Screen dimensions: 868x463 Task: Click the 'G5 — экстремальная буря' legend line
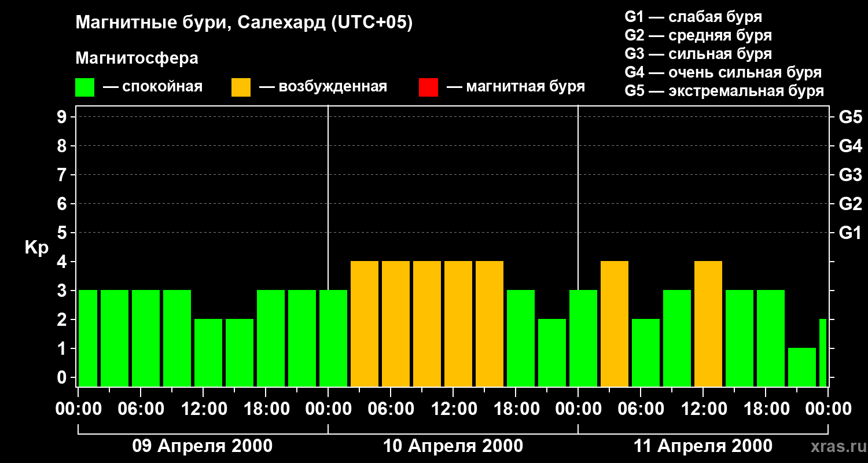click(724, 91)
